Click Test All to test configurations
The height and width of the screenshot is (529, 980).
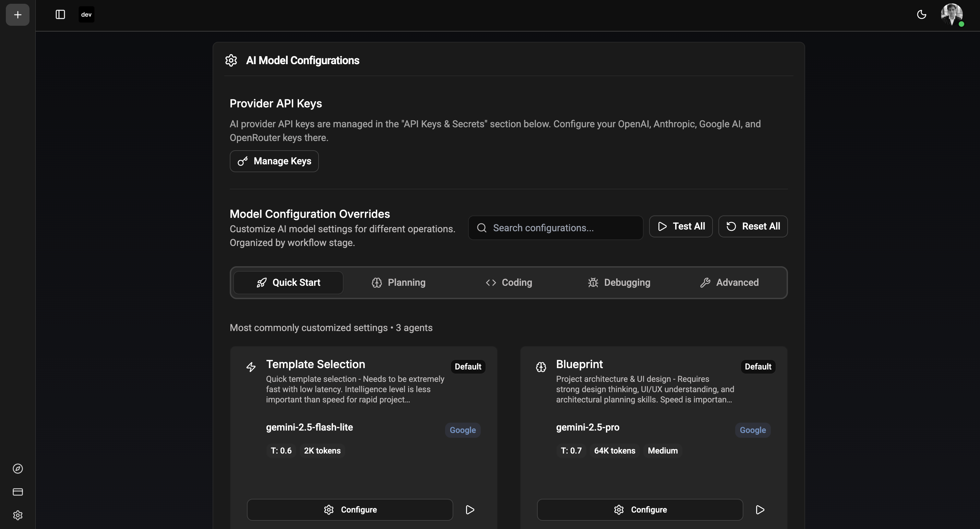[681, 226]
